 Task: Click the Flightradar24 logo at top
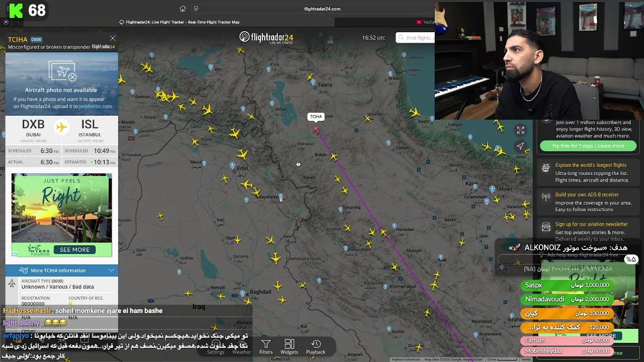pos(266,38)
